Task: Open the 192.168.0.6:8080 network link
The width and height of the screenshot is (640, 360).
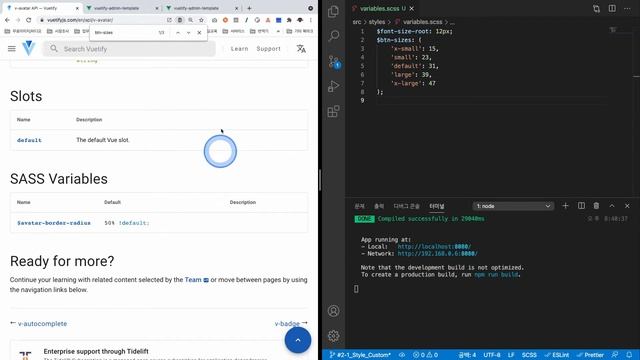Action: click(x=437, y=253)
